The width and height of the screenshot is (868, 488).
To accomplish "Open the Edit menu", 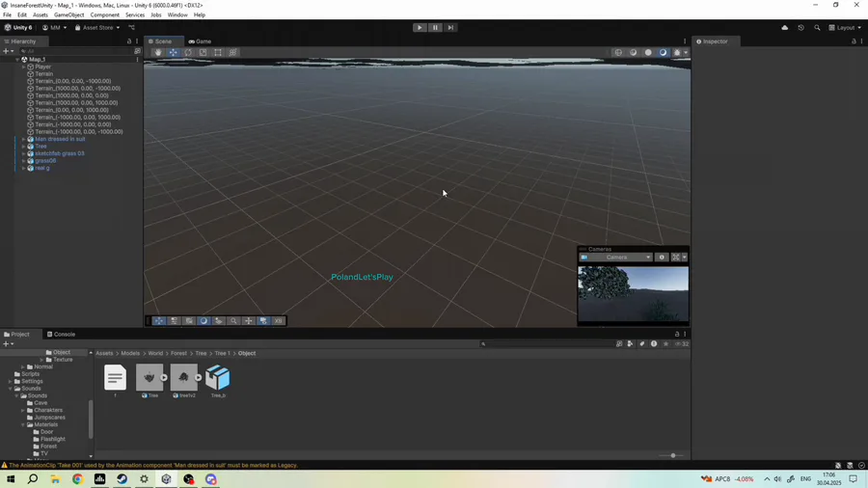I will point(22,14).
